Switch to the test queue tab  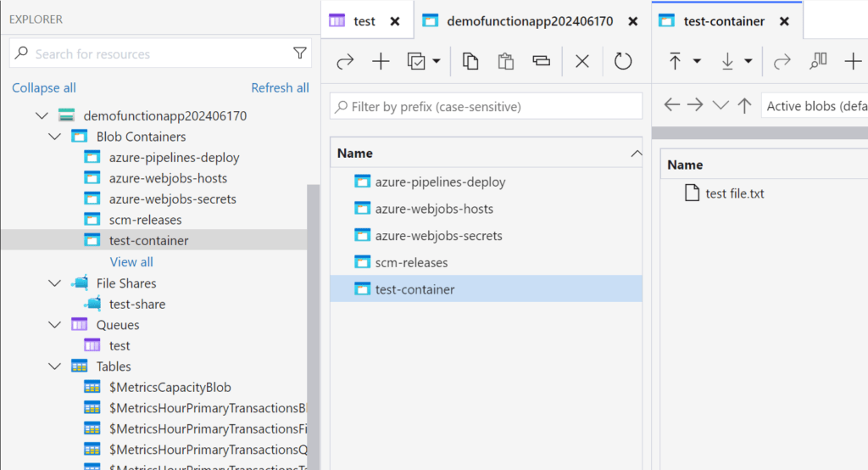tap(364, 21)
